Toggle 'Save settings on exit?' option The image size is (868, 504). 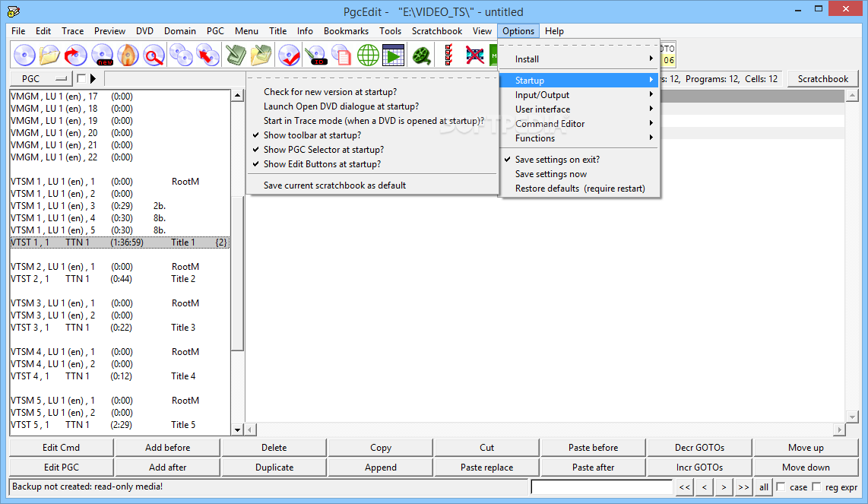557,160
